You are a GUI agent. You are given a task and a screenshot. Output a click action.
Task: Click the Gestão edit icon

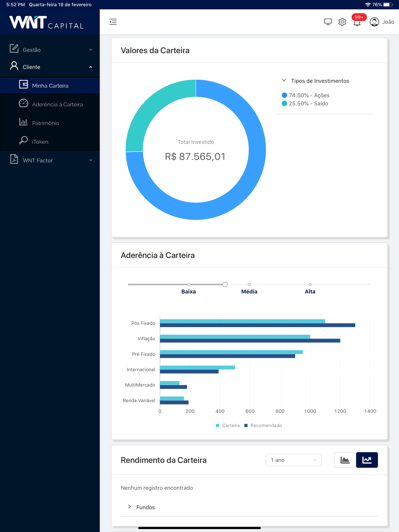pyautogui.click(x=14, y=48)
